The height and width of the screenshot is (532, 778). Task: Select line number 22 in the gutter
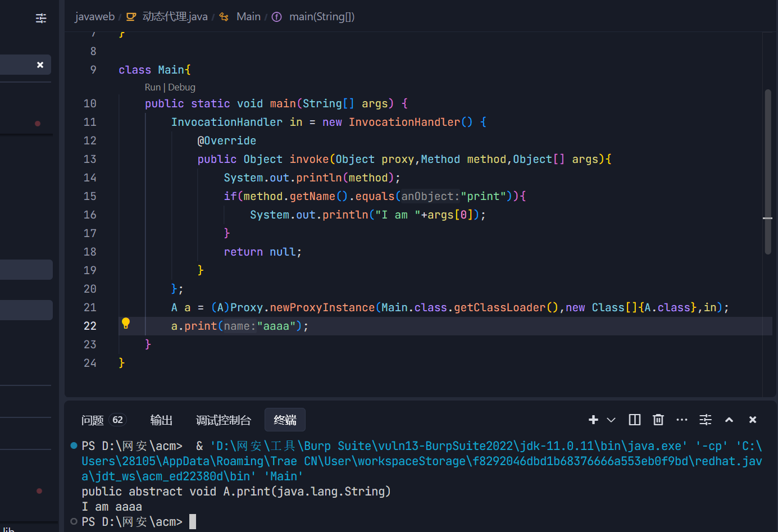click(x=90, y=326)
